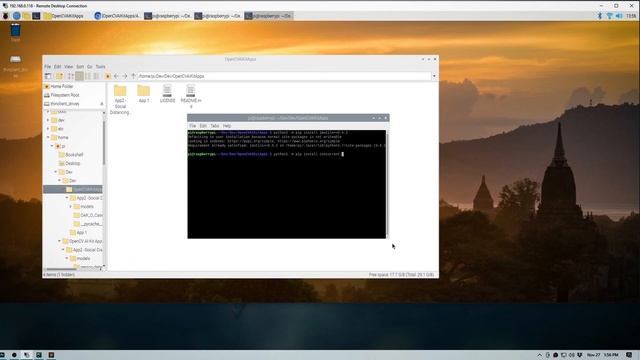Go forward with the right arrow button
640x360 pixels.
125,76
